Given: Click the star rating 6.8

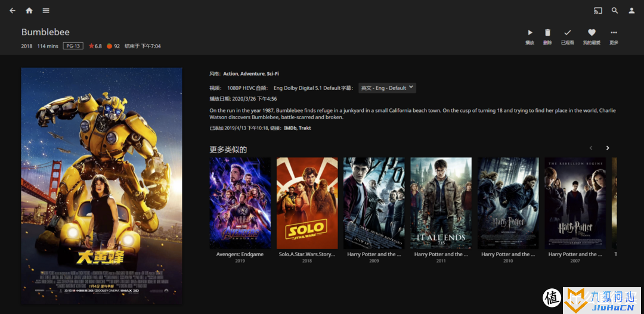Looking at the screenshot, I should point(95,46).
